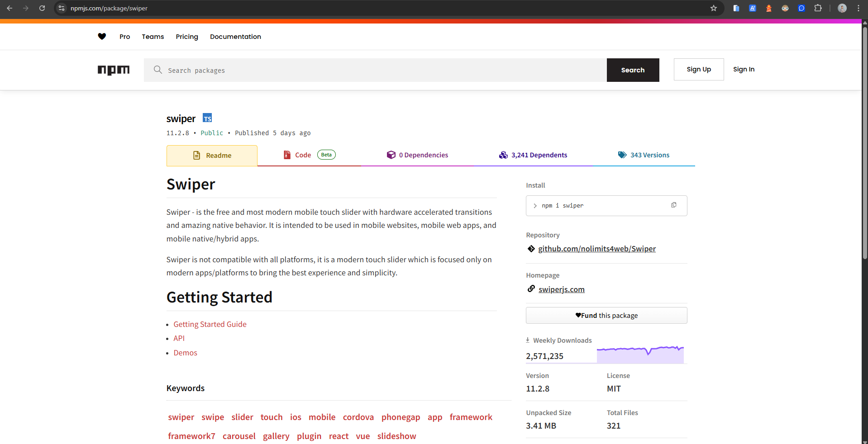
Task: Click the 'gallery' keyword tag
Action: (276, 436)
